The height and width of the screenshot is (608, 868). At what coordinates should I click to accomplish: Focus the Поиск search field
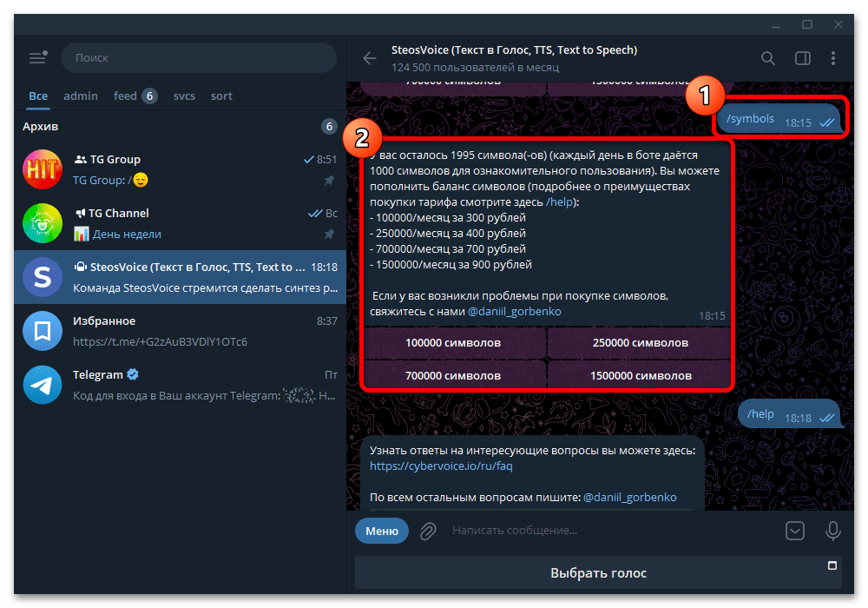click(x=199, y=57)
